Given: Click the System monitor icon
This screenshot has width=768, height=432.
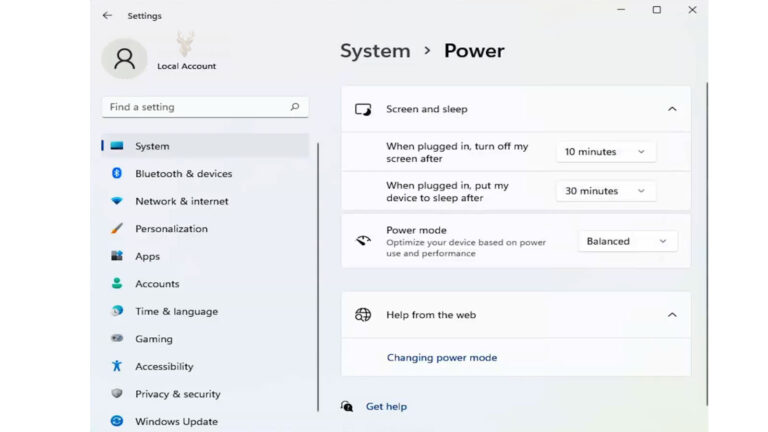Looking at the screenshot, I should (x=117, y=145).
